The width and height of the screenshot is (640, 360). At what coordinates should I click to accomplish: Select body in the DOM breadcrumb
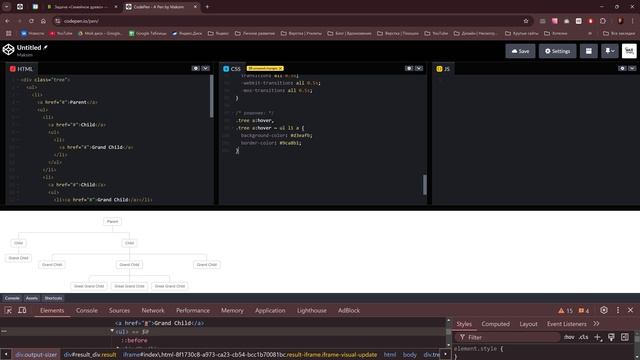coord(409,355)
